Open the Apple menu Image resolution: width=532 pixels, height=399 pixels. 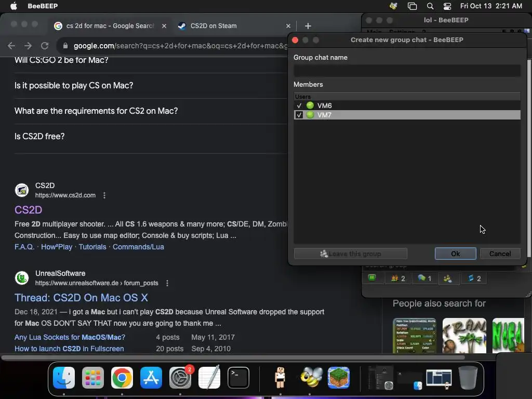coord(14,6)
